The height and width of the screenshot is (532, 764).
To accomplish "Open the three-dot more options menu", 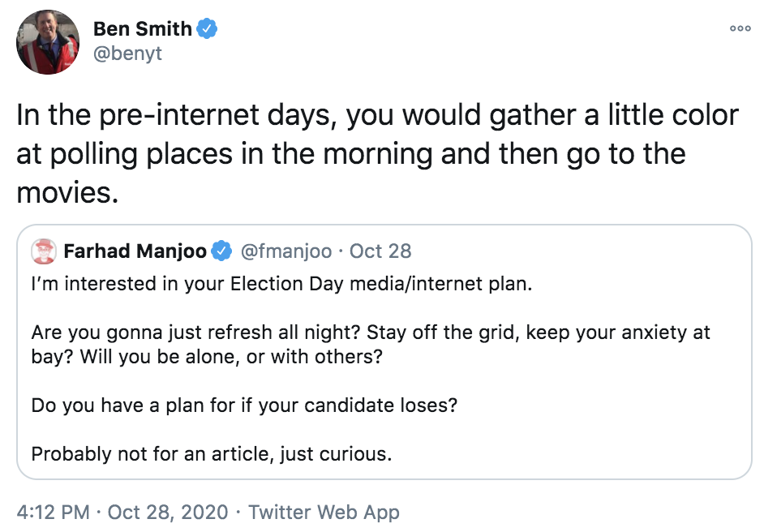I will [740, 28].
